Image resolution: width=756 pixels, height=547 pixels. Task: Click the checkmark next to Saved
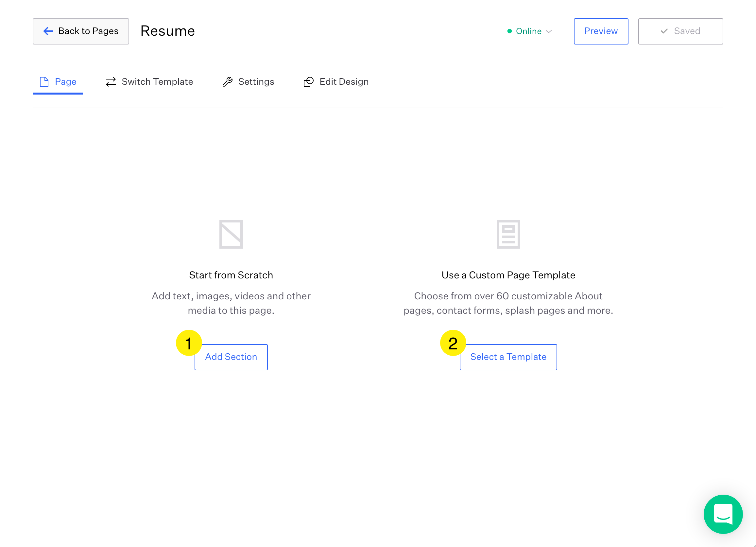click(664, 31)
